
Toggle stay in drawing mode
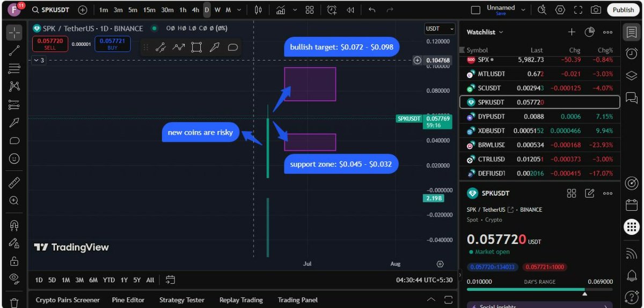click(x=14, y=243)
